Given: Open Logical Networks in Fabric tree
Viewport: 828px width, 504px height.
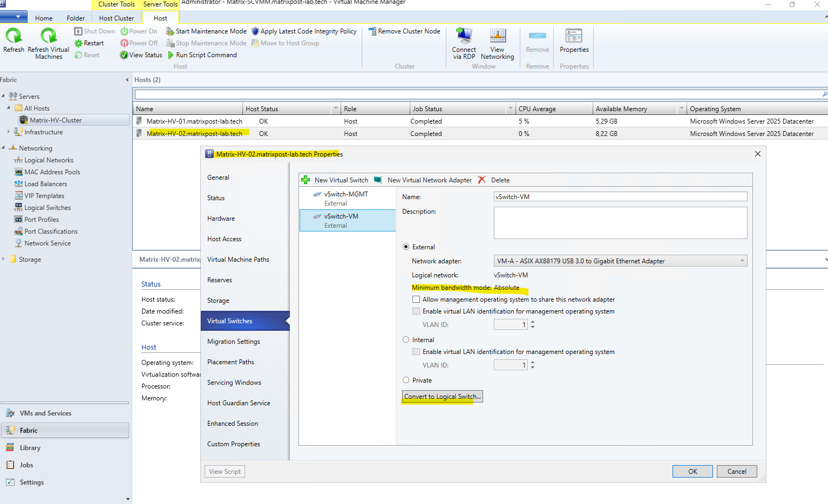Looking at the screenshot, I should (x=49, y=160).
